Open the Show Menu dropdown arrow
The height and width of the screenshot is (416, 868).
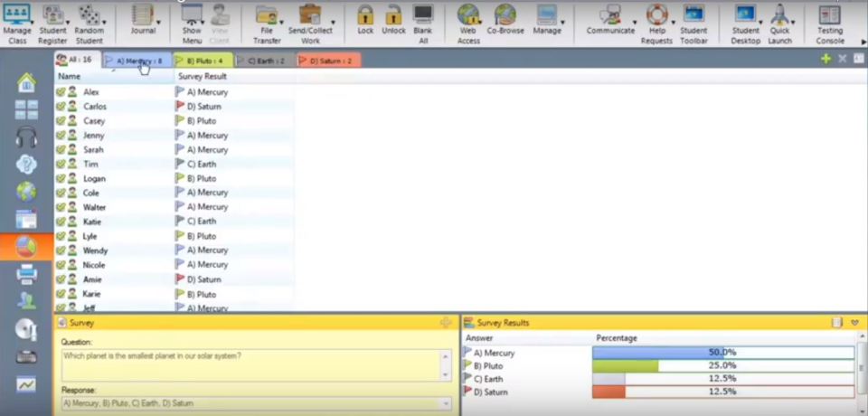pos(203,23)
